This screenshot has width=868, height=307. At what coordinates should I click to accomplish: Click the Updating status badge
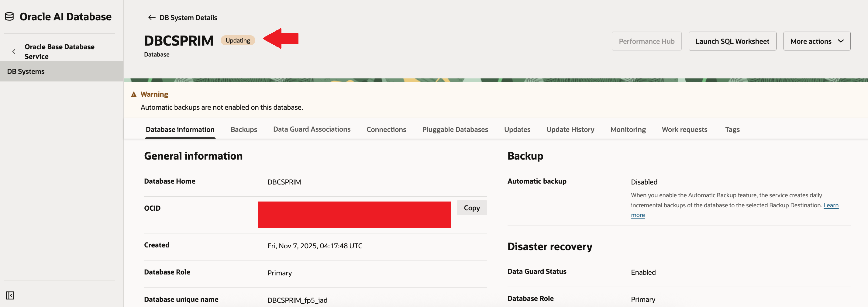[x=238, y=40]
